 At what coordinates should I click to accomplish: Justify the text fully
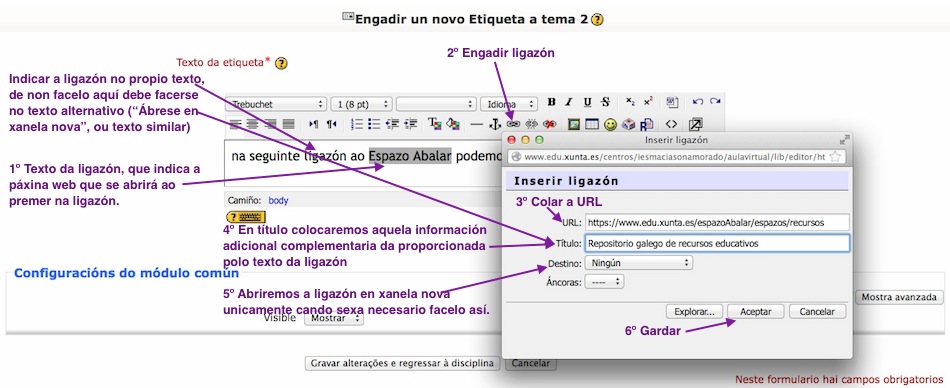[x=288, y=124]
